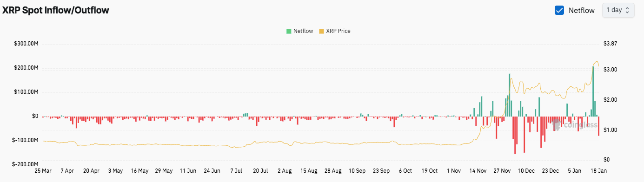
Task: Click the dropdown's up-down chevron arrows
Action: [x=627, y=10]
